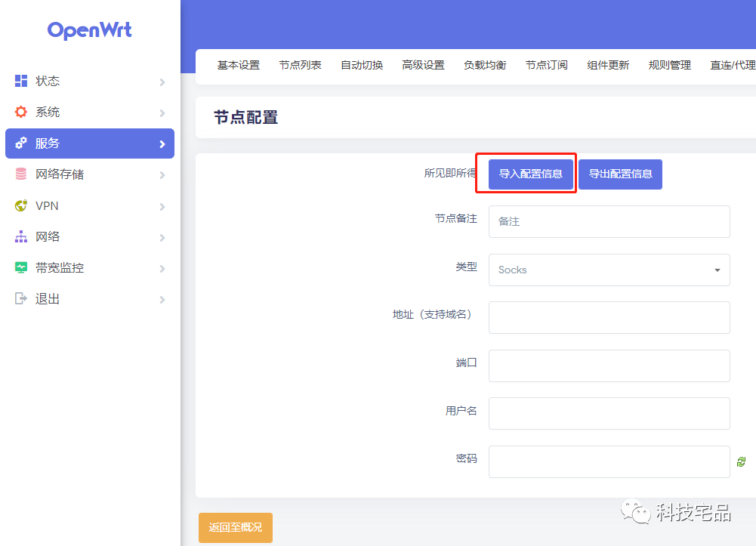Screen dimensions: 756x546
Task: Click the 导入配置信息 button
Action: [530, 174]
